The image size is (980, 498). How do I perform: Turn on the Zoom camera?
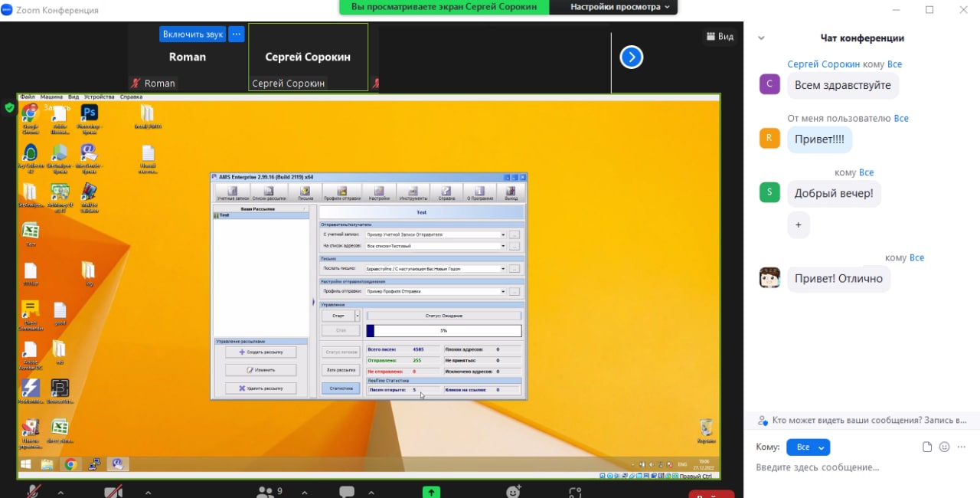(113, 490)
